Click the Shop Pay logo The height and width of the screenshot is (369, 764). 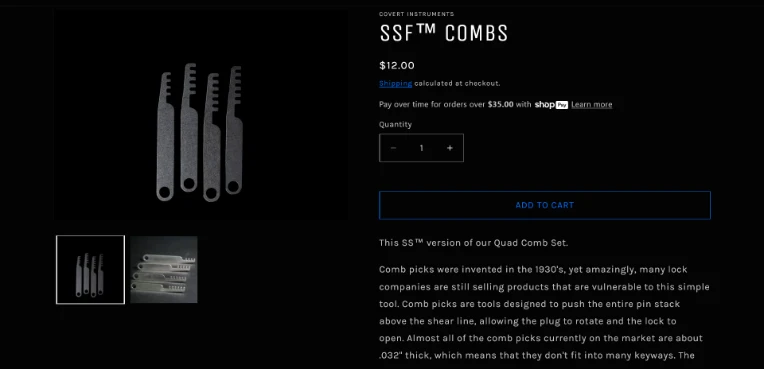click(x=551, y=104)
